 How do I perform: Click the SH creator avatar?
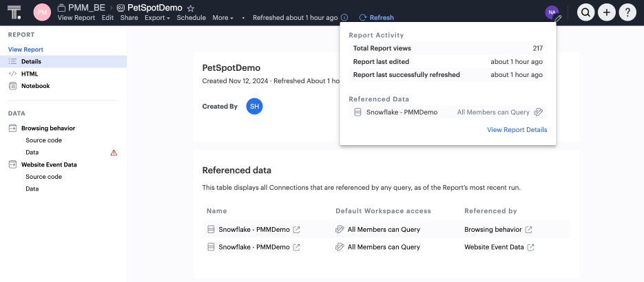point(254,107)
